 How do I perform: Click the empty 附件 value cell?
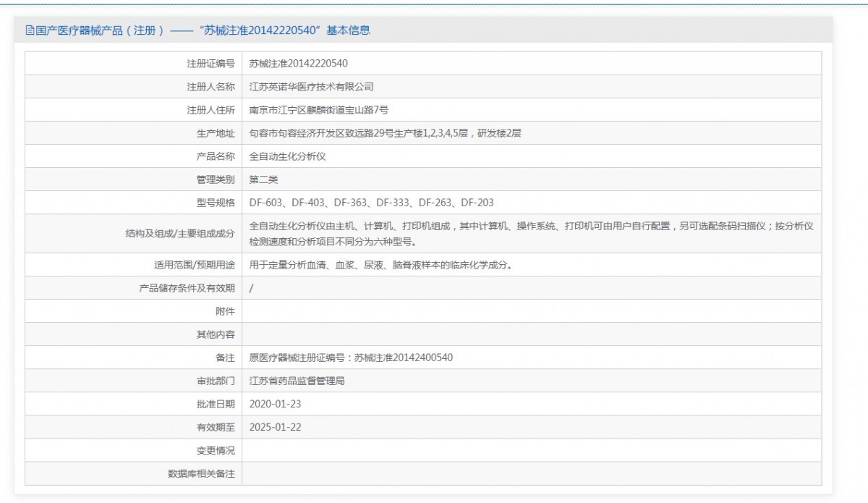[x=531, y=311]
